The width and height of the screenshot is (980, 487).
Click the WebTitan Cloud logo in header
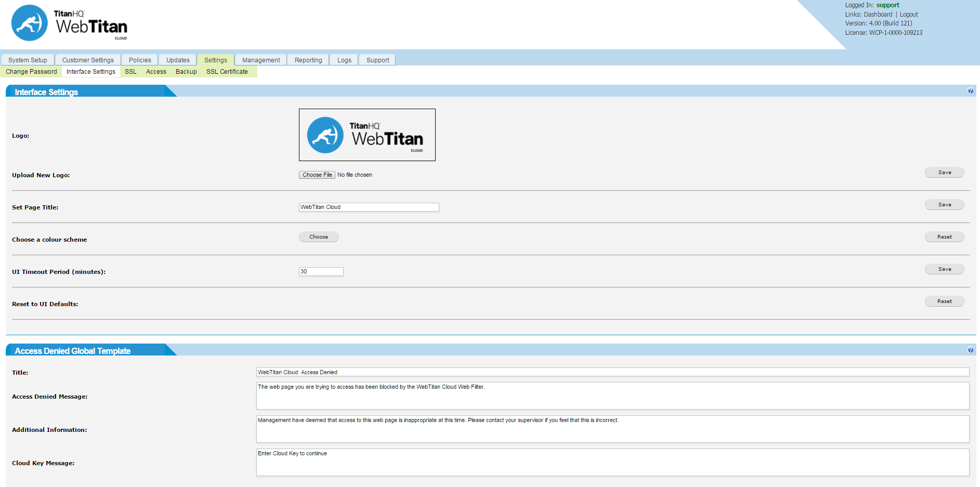69,23
